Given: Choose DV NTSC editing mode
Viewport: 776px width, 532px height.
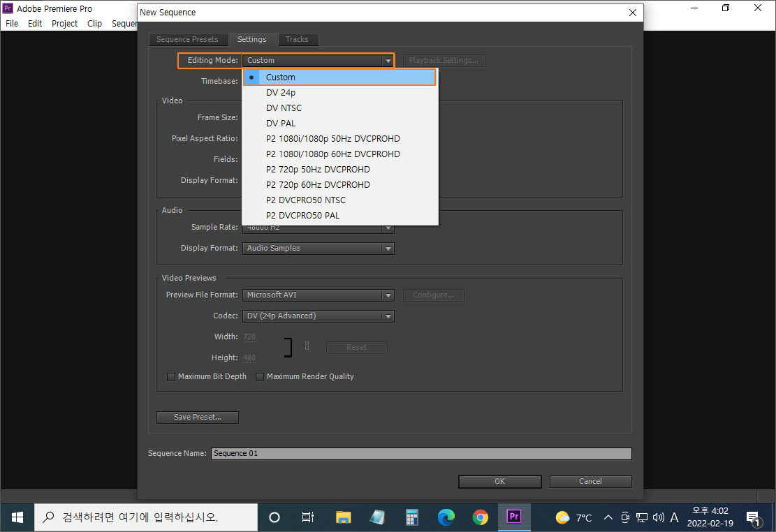Looking at the screenshot, I should point(339,108).
